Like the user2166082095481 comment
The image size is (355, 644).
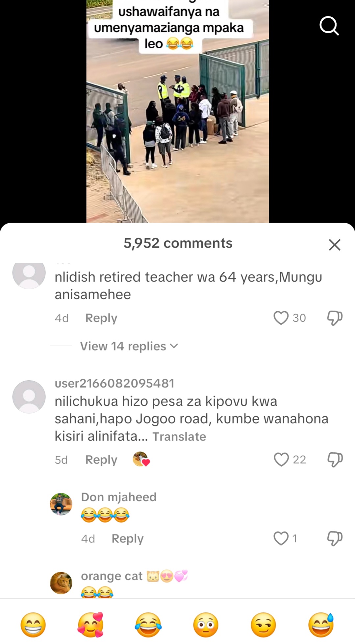pyautogui.click(x=281, y=459)
